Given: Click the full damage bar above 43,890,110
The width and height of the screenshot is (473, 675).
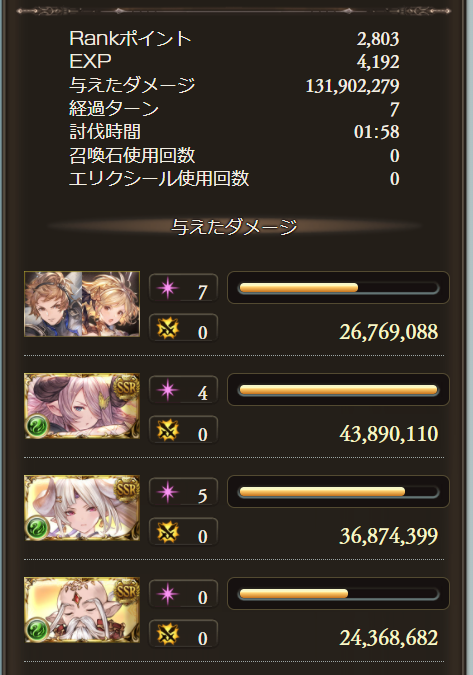Looking at the screenshot, I should [338, 390].
